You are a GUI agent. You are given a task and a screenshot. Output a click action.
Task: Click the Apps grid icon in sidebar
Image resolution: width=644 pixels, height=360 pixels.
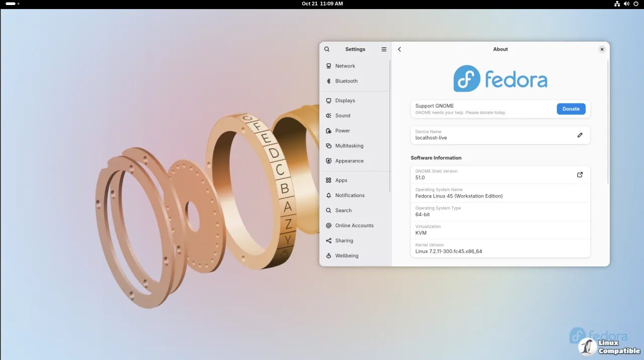tap(329, 180)
